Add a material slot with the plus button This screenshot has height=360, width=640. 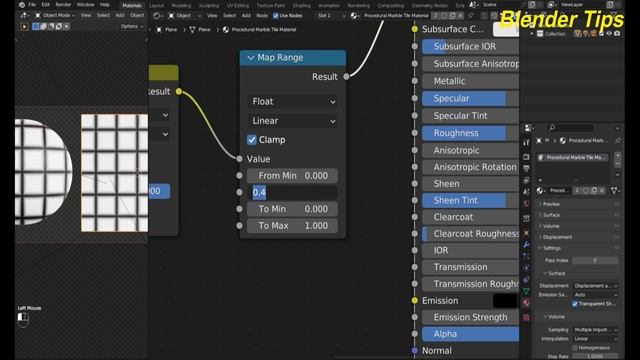[618, 156]
